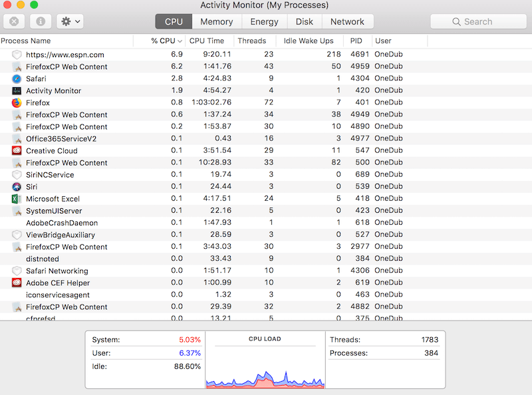Open the gear actions menu in the toolbar
This screenshot has height=395, width=532.
click(65, 21)
